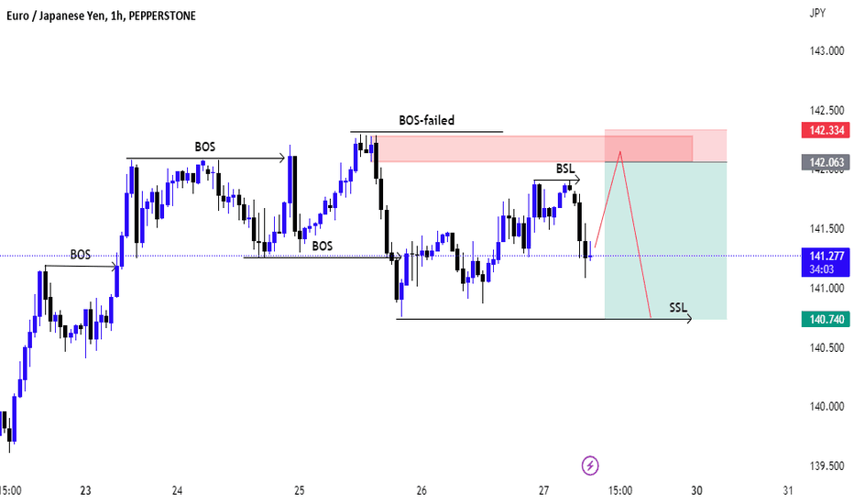
Task: Select the pink supply zone rectangle
Action: [534, 148]
